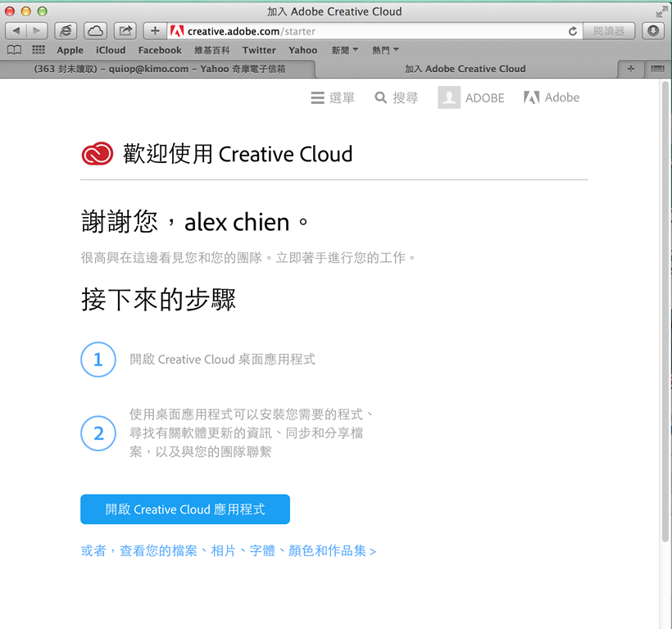Click 開啟 Creative Cloud 應用程式 button
Image resolution: width=672 pixels, height=629 pixels.
[185, 509]
